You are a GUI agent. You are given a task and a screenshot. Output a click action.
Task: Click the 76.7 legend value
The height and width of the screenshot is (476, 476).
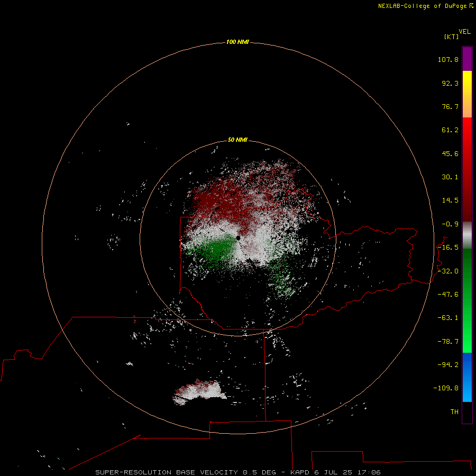pos(450,106)
